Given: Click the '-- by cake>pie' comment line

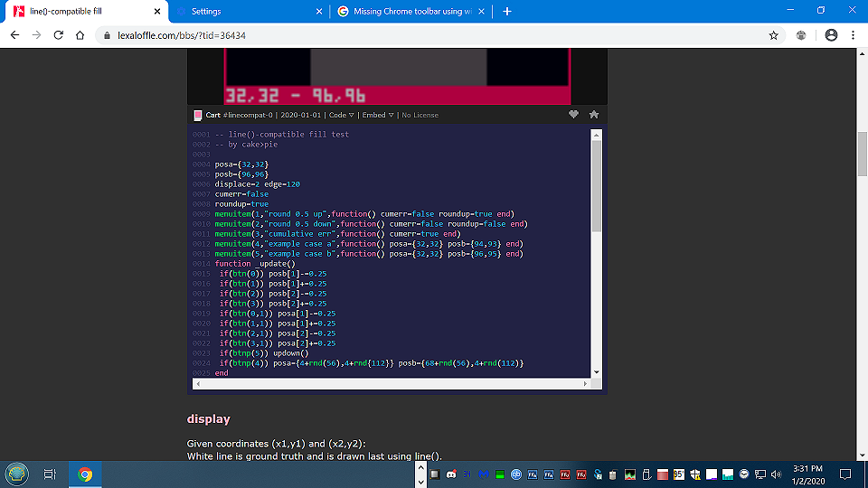Looking at the screenshot, I should pyautogui.click(x=246, y=145).
